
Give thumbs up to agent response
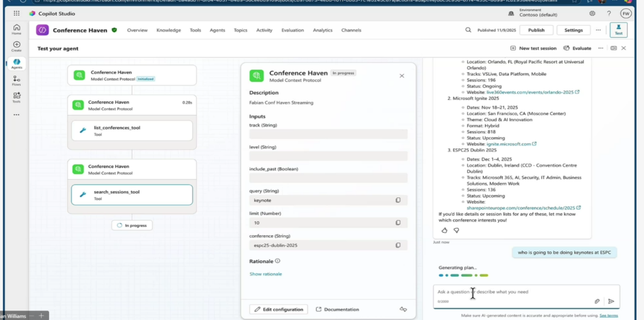[445, 230]
